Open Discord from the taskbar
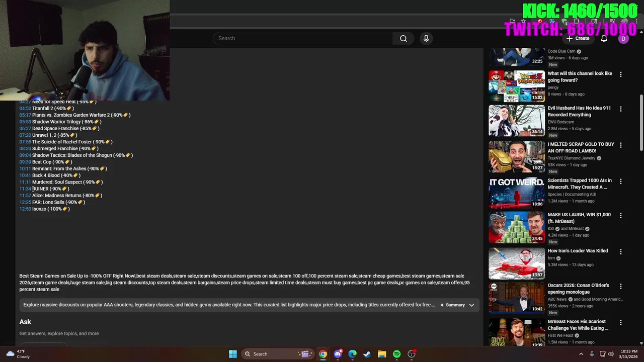 [338, 354]
